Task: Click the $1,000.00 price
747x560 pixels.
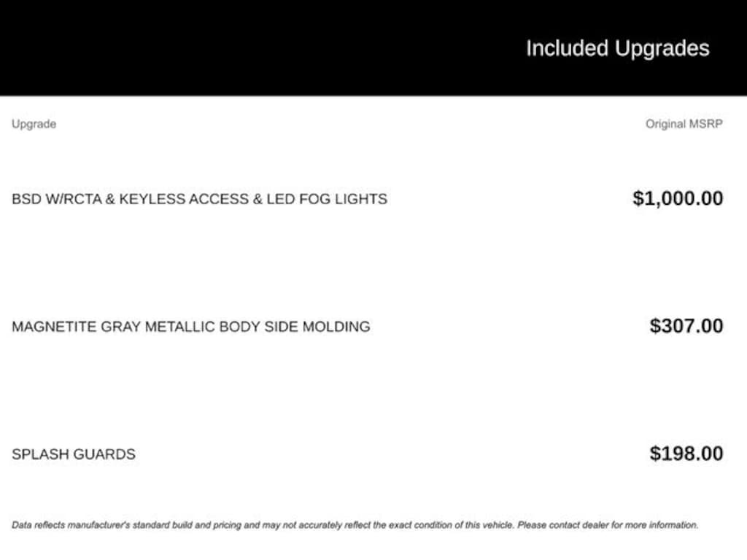Action: coord(678,198)
